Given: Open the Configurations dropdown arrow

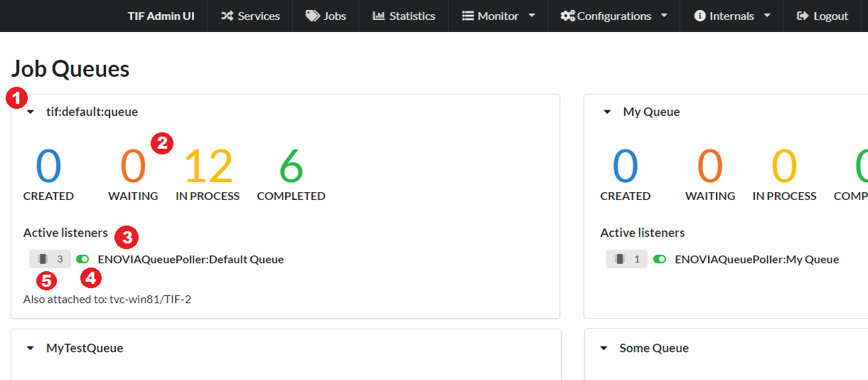Looking at the screenshot, I should click(664, 16).
